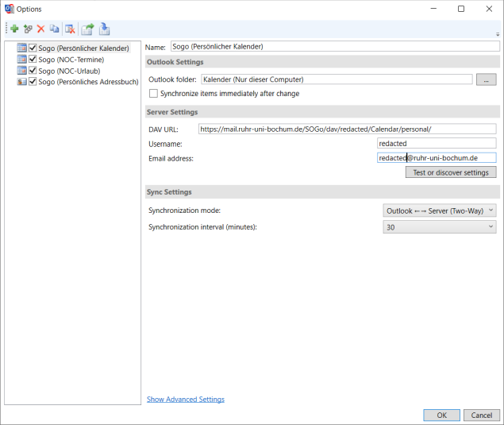The height and width of the screenshot is (425, 504).
Task: Toggle the Sogo (Persönliches Adressbuch) checkbox
Action: 33,81
